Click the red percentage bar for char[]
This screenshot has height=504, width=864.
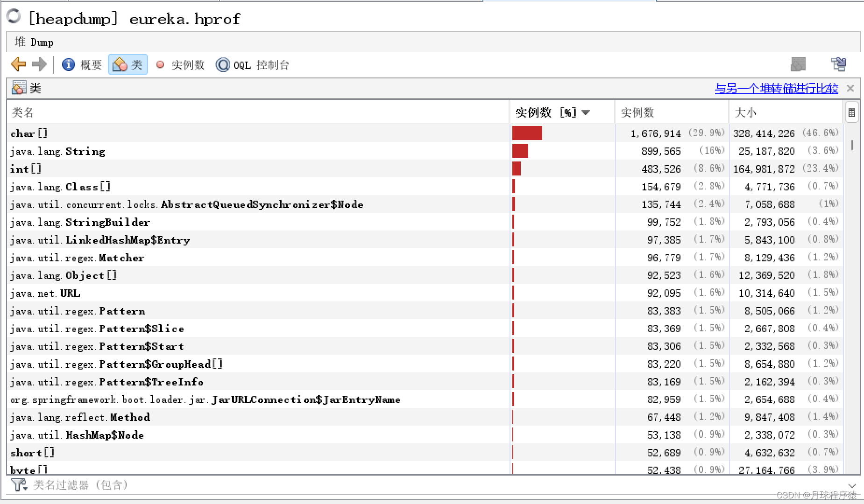(x=527, y=133)
